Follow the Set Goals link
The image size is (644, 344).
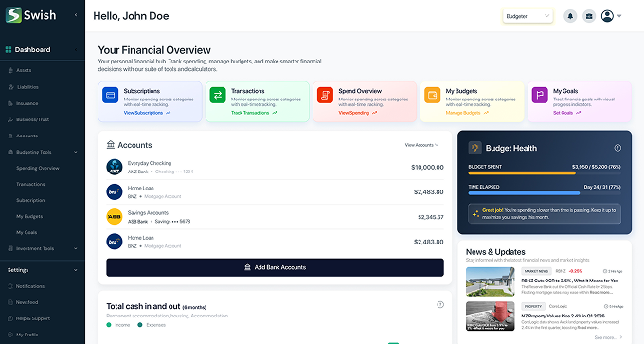566,113
